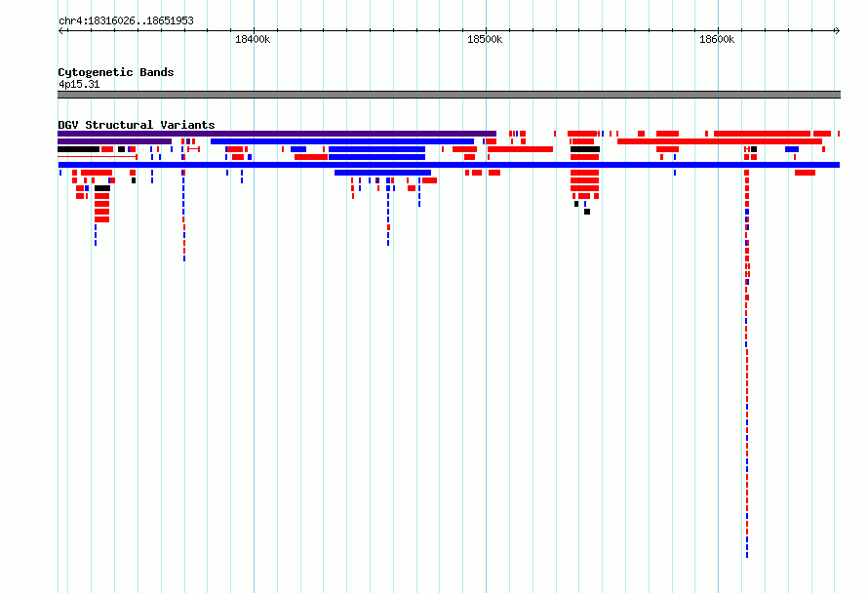This screenshot has width=868, height=593.
Task: Select the Cytogenetic Bands track title
Action: coord(116,72)
